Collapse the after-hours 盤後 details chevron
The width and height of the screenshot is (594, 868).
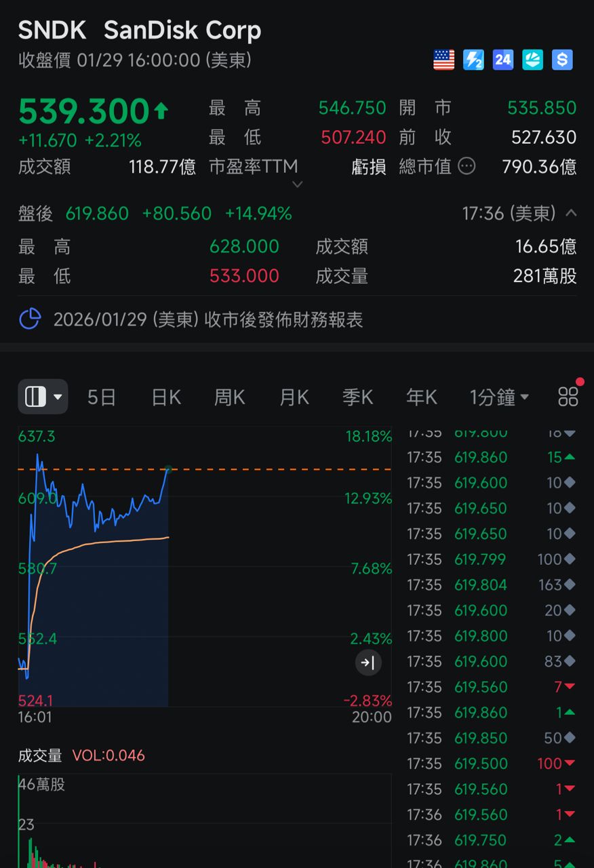[571, 214]
